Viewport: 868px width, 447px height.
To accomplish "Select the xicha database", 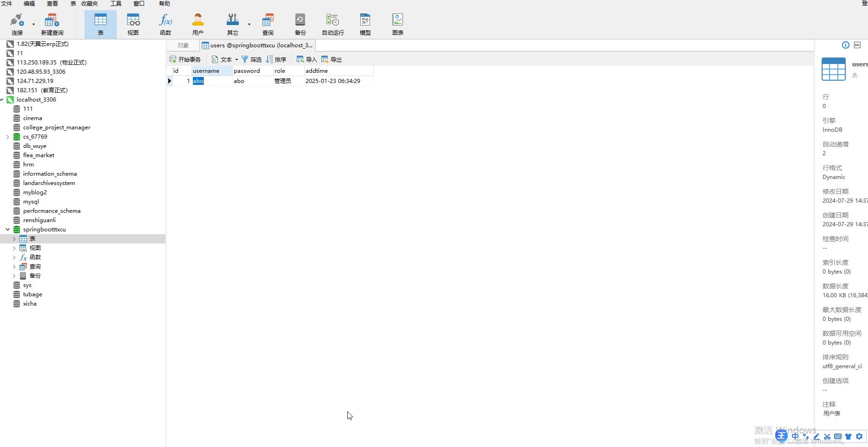I will click(30, 304).
